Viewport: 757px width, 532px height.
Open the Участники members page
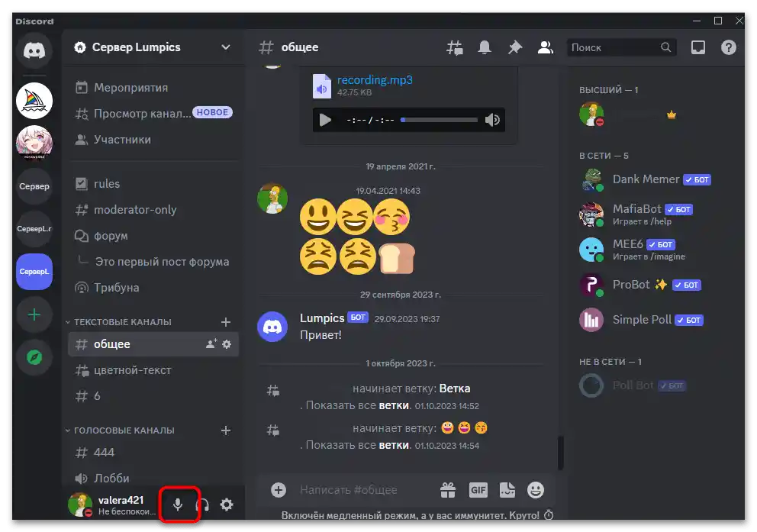tap(153, 140)
